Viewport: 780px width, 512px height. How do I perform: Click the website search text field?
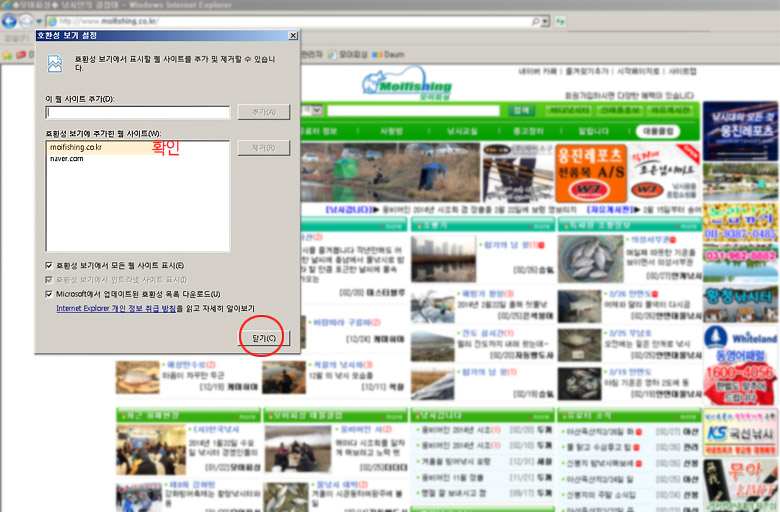pyautogui.click(x=413, y=110)
